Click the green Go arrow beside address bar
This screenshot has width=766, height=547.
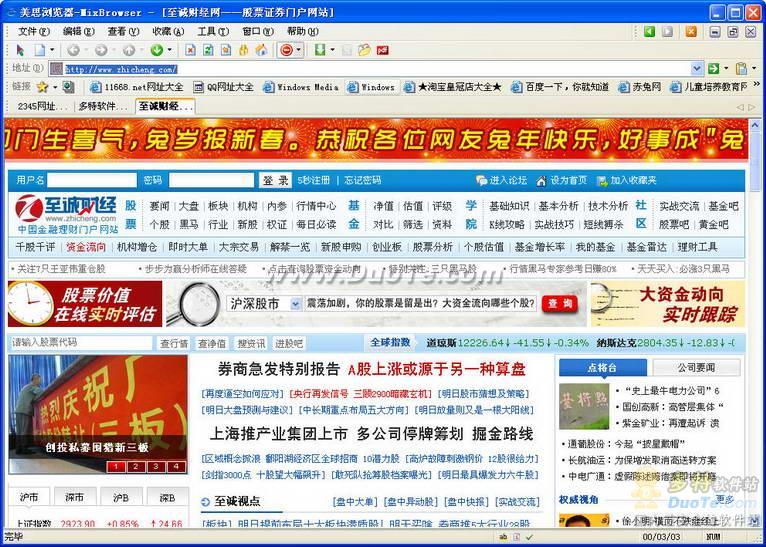tap(714, 69)
